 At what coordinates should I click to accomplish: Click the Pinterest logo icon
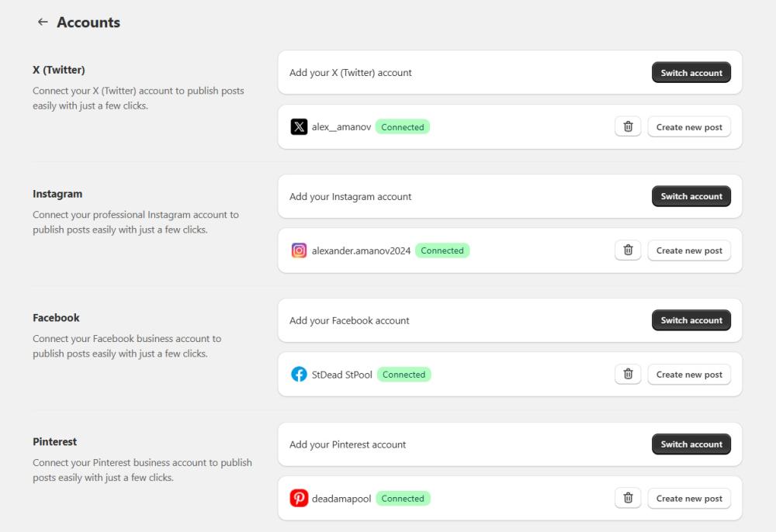[299, 499]
